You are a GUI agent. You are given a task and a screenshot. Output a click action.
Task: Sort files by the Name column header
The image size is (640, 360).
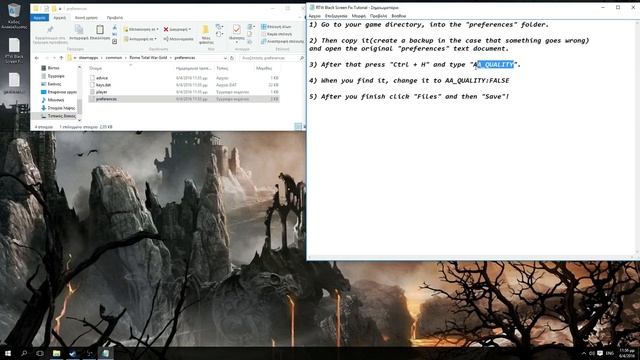(96, 68)
